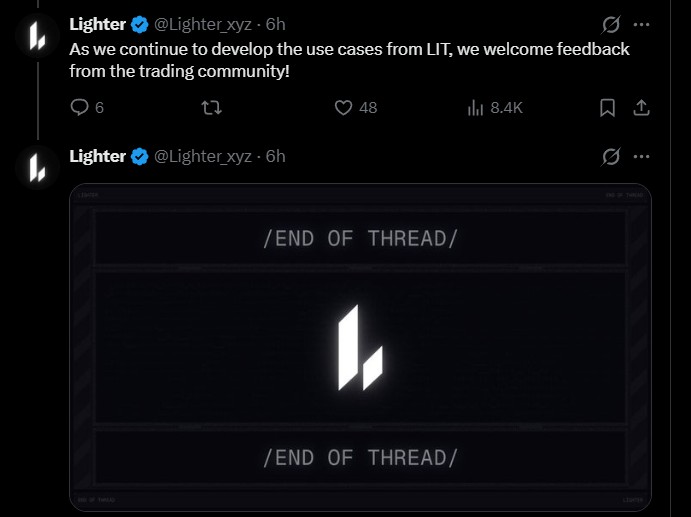Click Lighter display name in first tweet

click(97, 24)
